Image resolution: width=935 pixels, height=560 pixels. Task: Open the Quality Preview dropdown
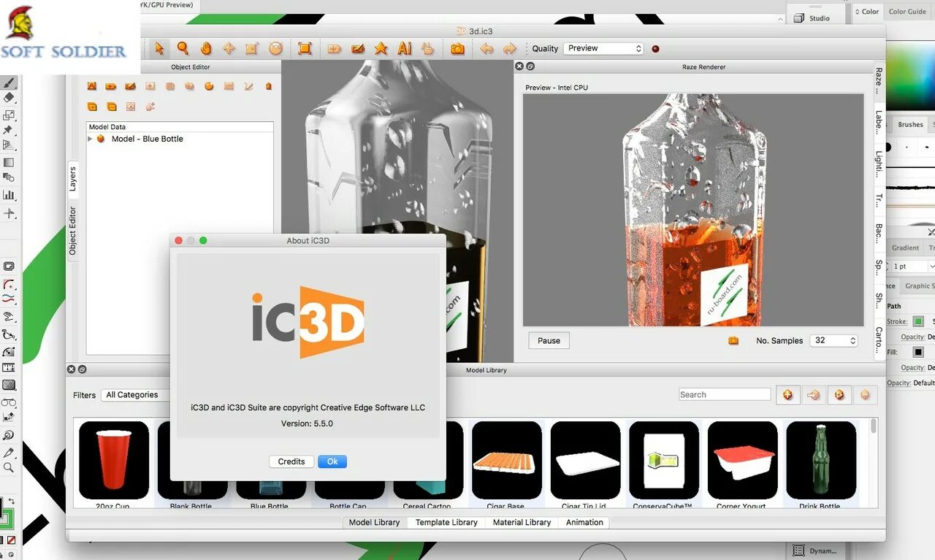coord(603,48)
